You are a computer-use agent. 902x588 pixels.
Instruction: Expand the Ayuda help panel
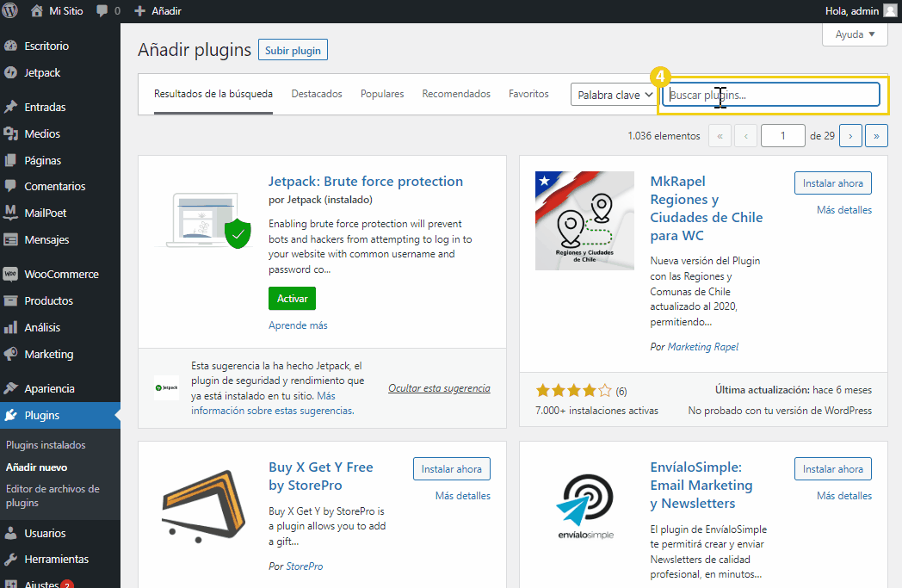tap(855, 34)
